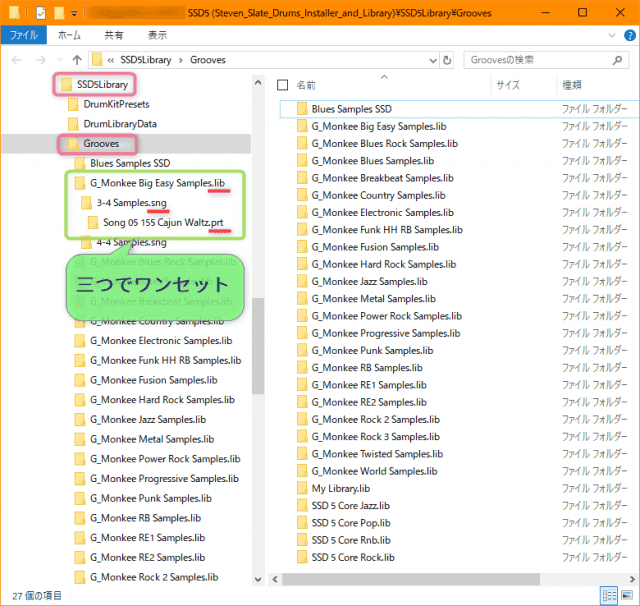Viewport: 640px width, 606px height.
Task: Sort by 名前 column header
Action: point(306,85)
